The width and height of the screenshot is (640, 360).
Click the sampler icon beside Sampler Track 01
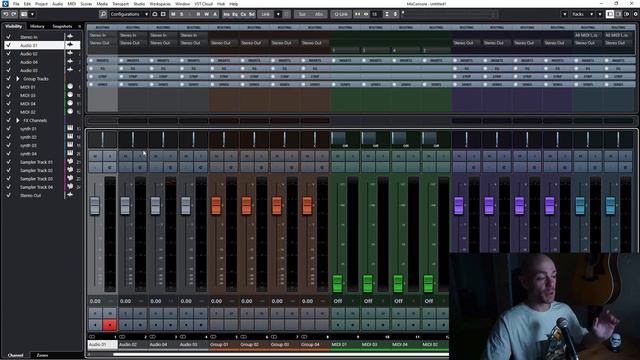pyautogui.click(x=70, y=162)
